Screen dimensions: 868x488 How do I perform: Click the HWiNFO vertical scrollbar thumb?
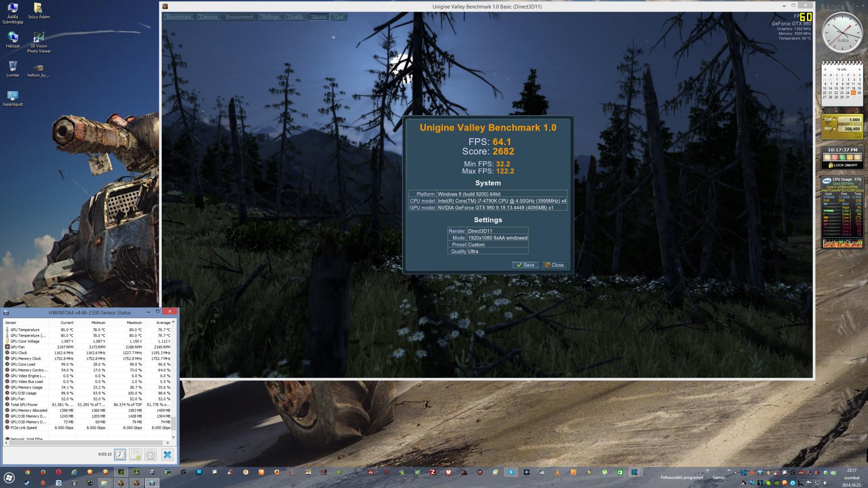pyautogui.click(x=173, y=423)
